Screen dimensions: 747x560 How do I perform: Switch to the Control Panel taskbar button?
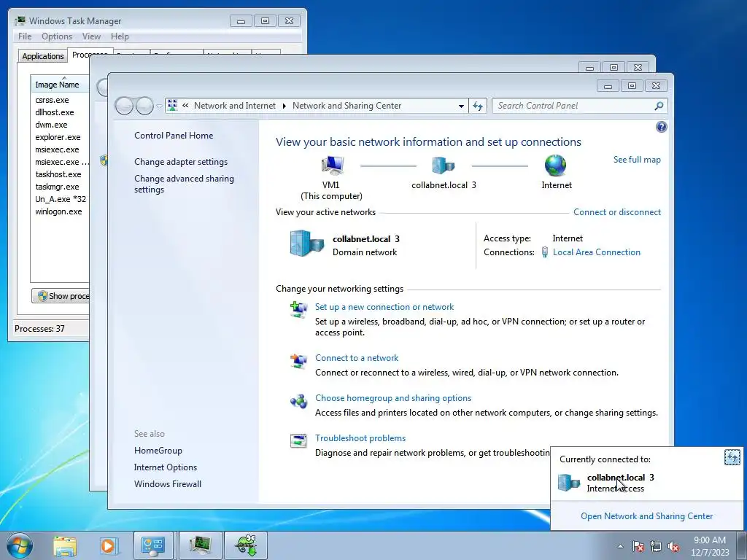[153, 545]
